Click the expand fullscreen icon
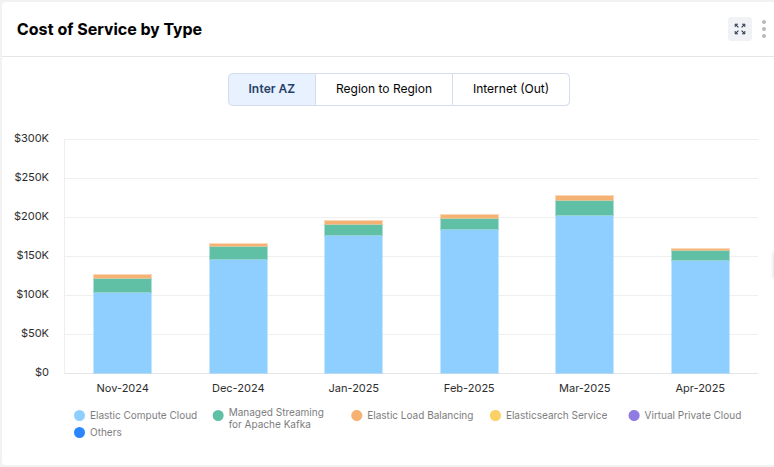Viewport: 774px width, 467px height. click(x=740, y=29)
